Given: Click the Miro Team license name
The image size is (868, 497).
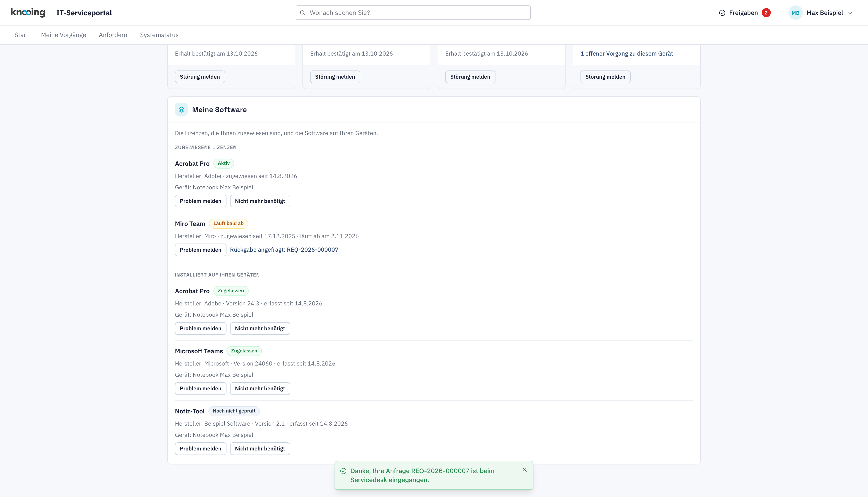Looking at the screenshot, I should pos(190,224).
